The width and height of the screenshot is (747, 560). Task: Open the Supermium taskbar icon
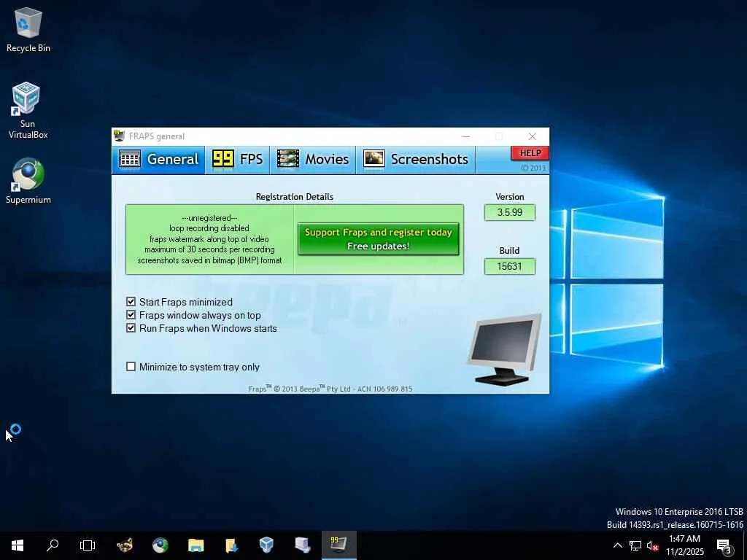coord(160,545)
